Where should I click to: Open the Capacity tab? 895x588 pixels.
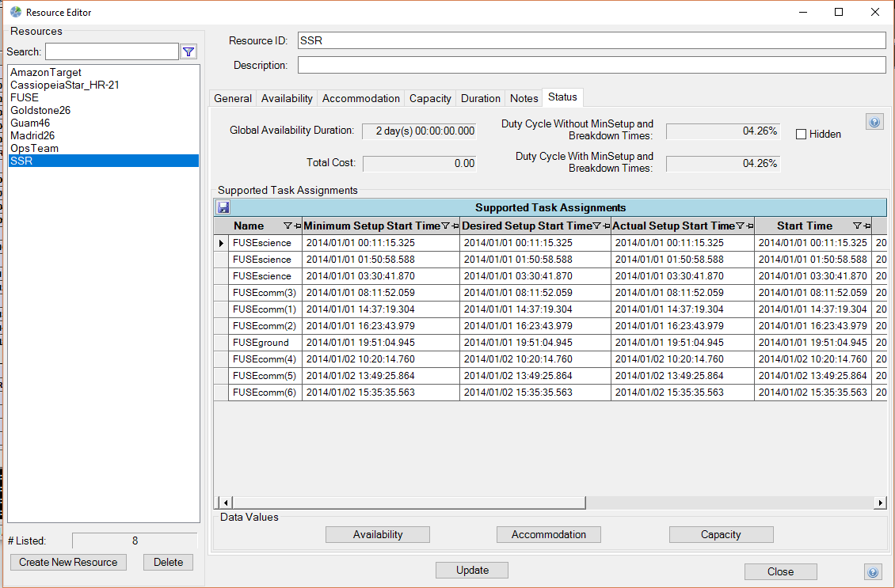[430, 99]
